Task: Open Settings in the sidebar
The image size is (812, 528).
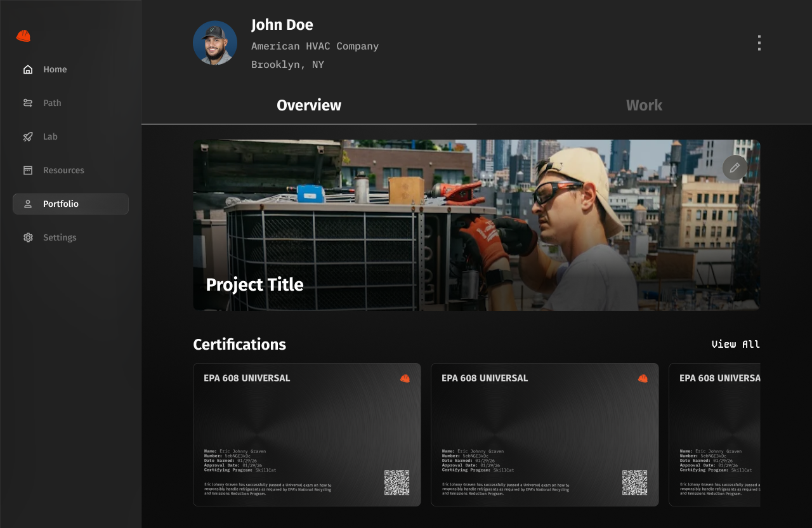Action: point(70,237)
